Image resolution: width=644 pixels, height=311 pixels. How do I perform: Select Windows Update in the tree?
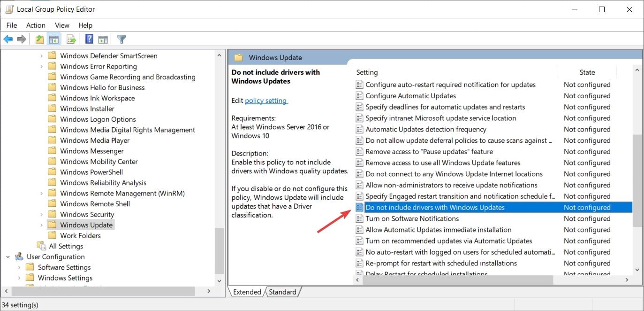tap(86, 225)
